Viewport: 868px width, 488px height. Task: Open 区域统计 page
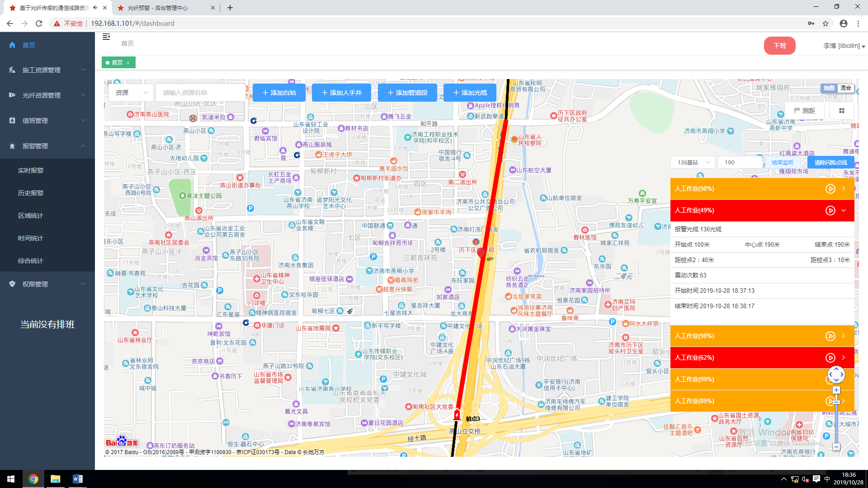tap(31, 216)
